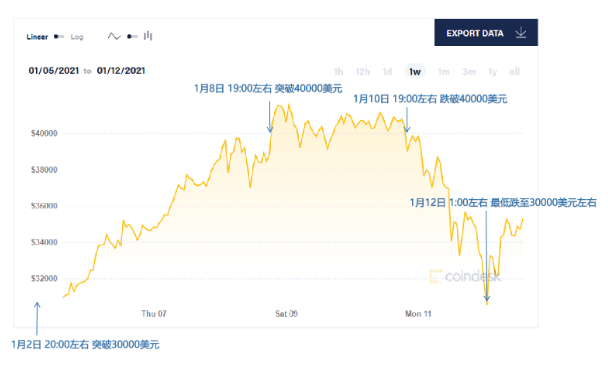
Task: Choose the Linear scale label
Action: 37,36
